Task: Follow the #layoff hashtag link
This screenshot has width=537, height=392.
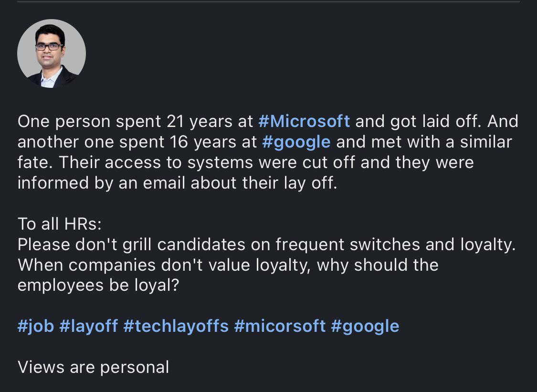Action: pos(88,326)
